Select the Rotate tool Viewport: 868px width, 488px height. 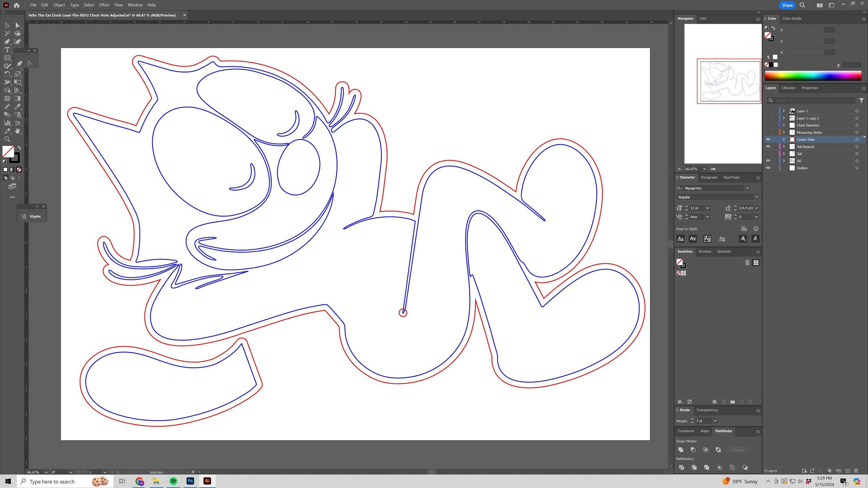(x=7, y=74)
